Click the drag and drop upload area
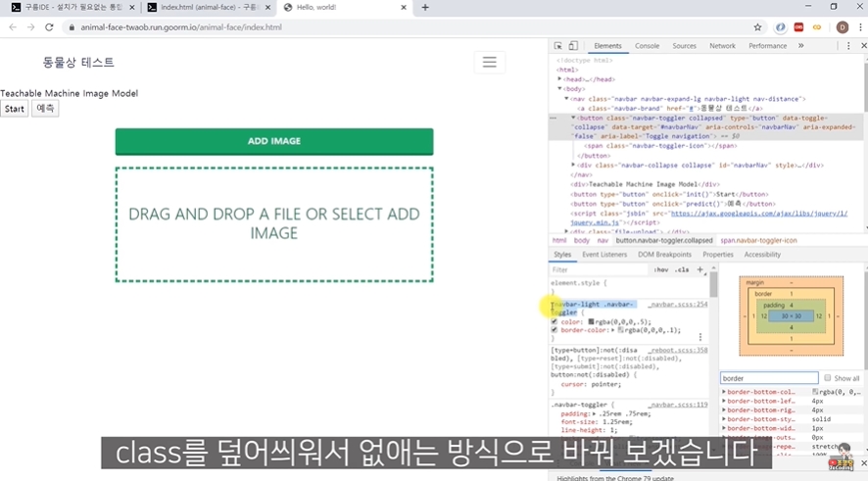 tap(274, 224)
